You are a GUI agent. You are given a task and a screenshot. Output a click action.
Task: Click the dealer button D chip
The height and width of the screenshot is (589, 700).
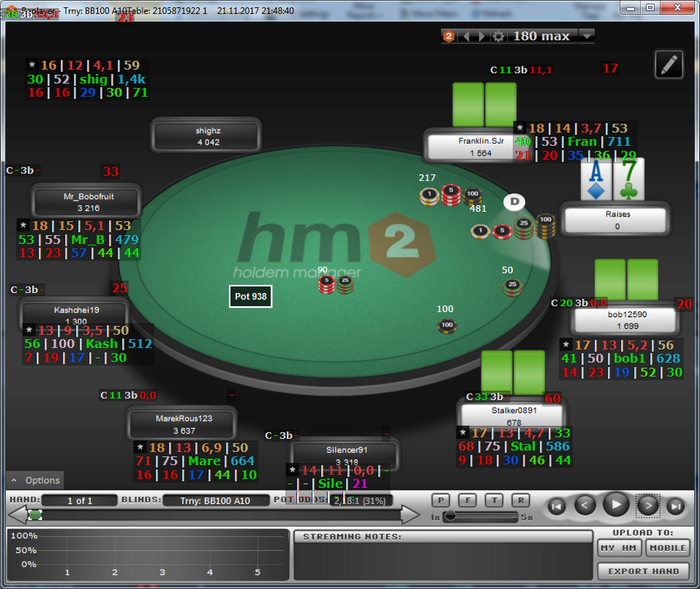pos(514,202)
